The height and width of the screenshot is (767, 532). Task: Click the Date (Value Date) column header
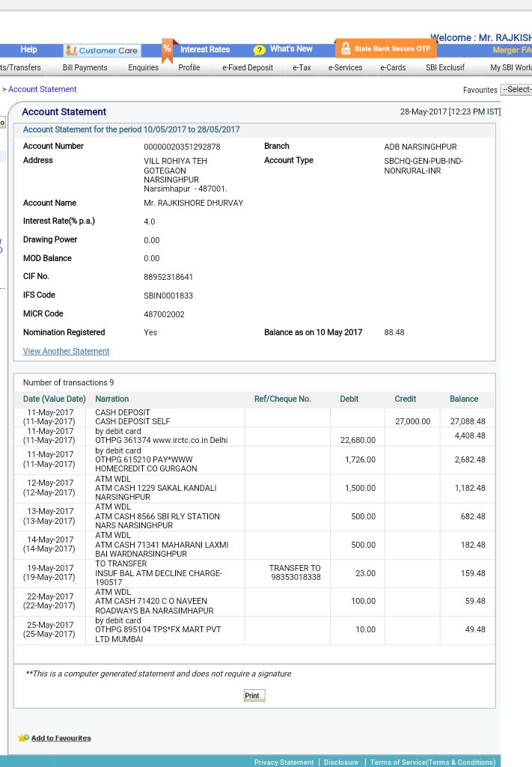[x=55, y=399]
